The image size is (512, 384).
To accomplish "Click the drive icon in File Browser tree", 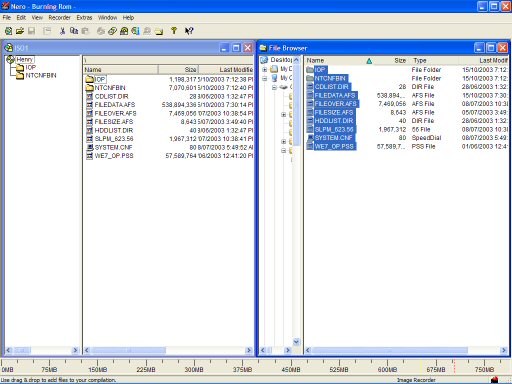I will (x=283, y=87).
